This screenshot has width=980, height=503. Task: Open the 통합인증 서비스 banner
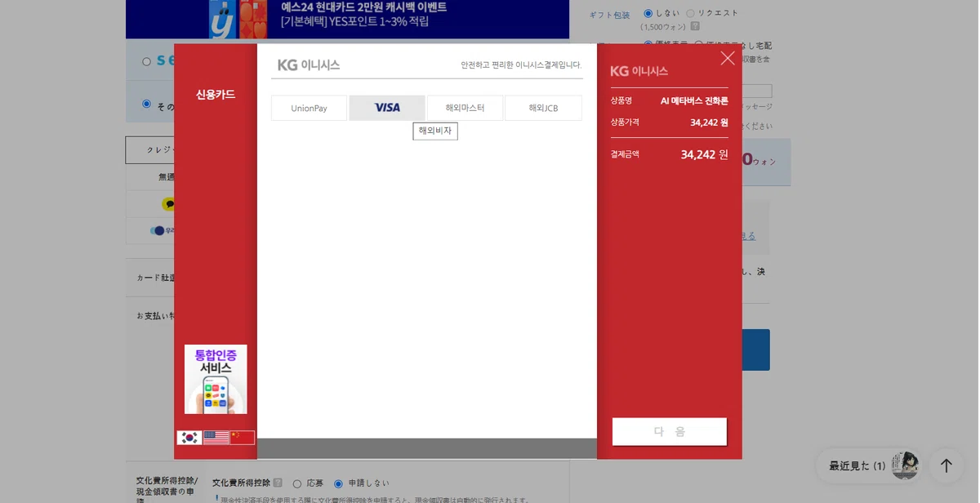pos(216,379)
